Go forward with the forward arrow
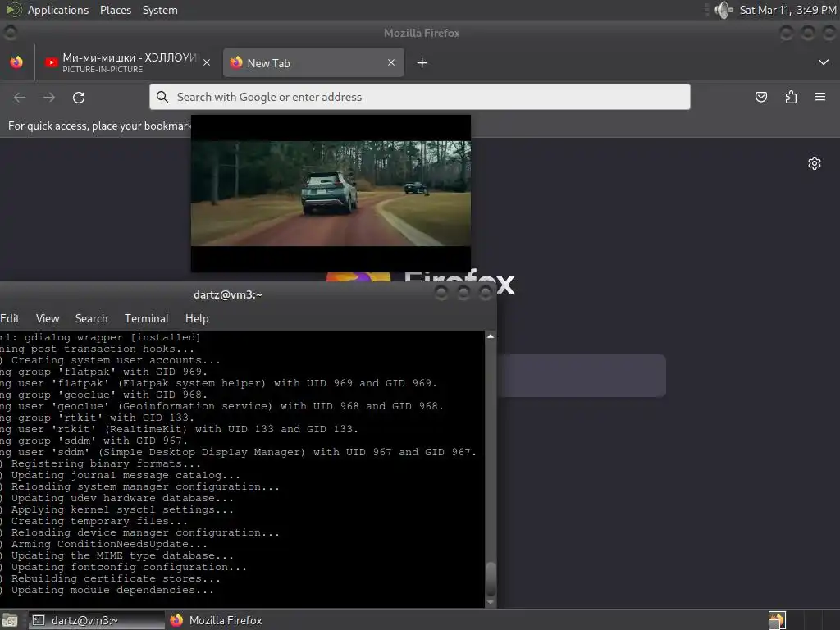This screenshot has height=630, width=840. [49, 97]
